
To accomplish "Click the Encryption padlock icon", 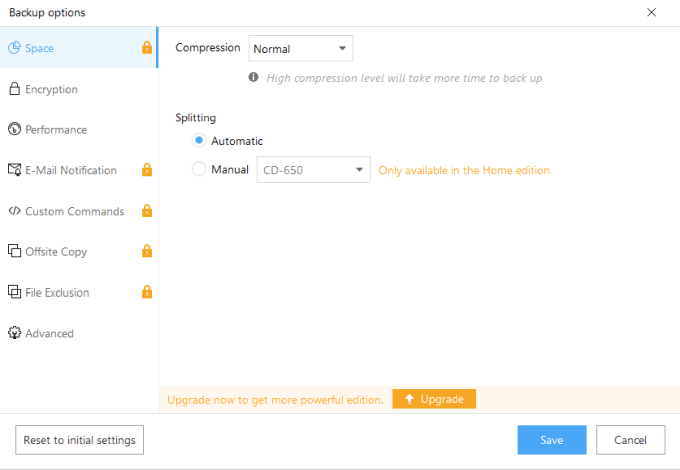I will tap(15, 89).
